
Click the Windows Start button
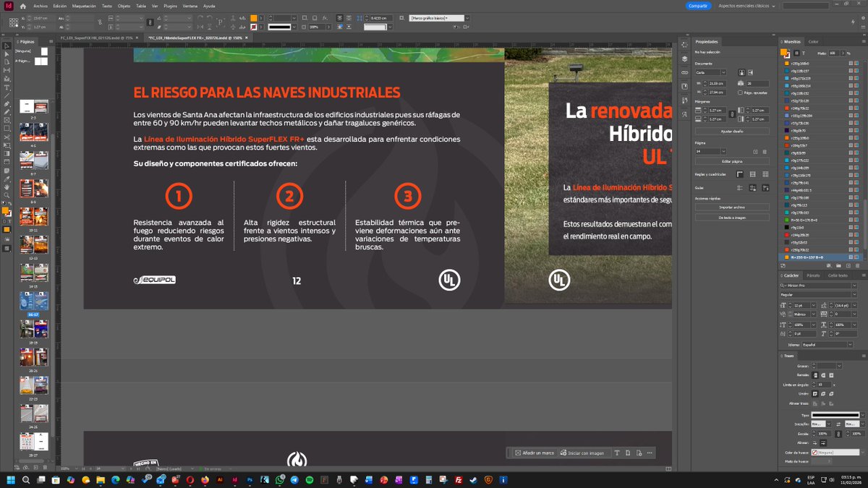11,480
